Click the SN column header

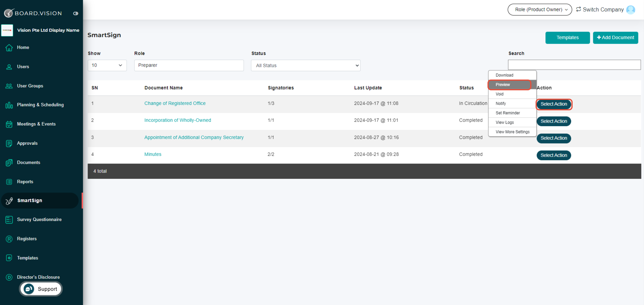[95, 88]
